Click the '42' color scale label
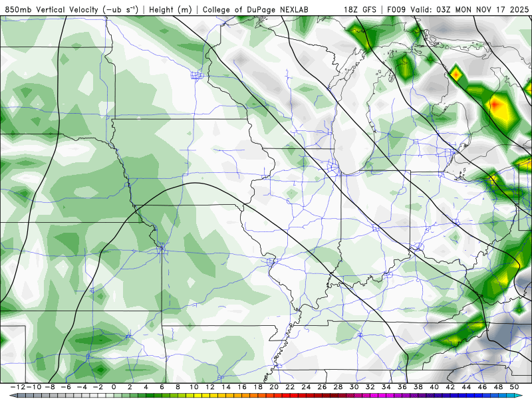 point(450,387)
